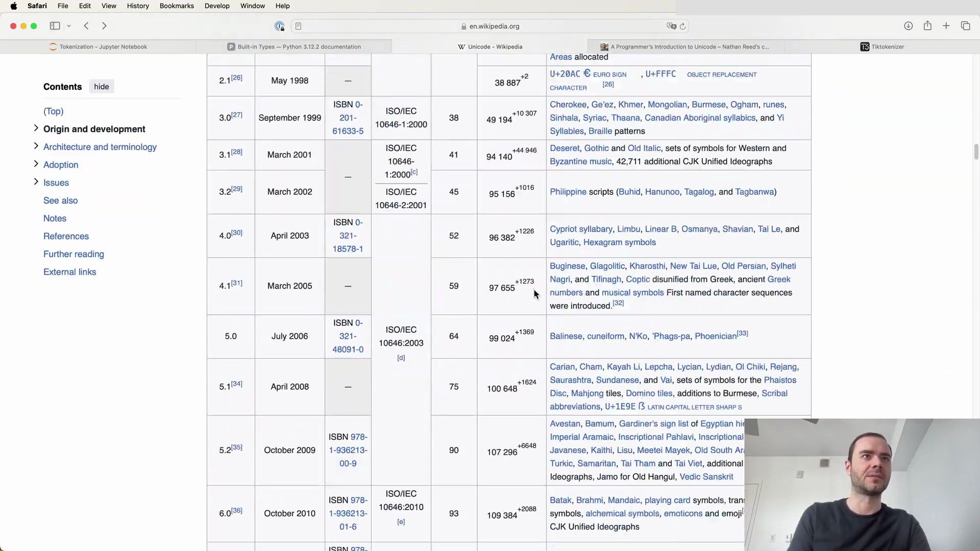Switch to the Built-in Types Python tab
This screenshot has height=551, width=980.
[x=294, y=46]
